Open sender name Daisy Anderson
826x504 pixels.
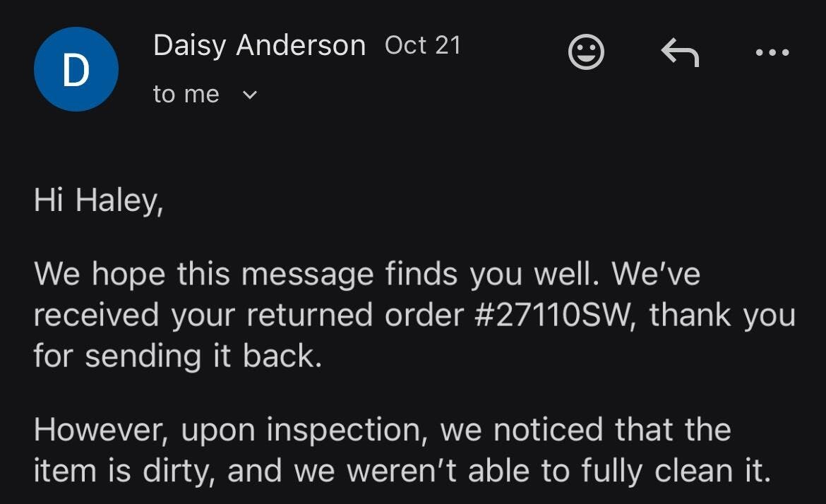tap(259, 46)
